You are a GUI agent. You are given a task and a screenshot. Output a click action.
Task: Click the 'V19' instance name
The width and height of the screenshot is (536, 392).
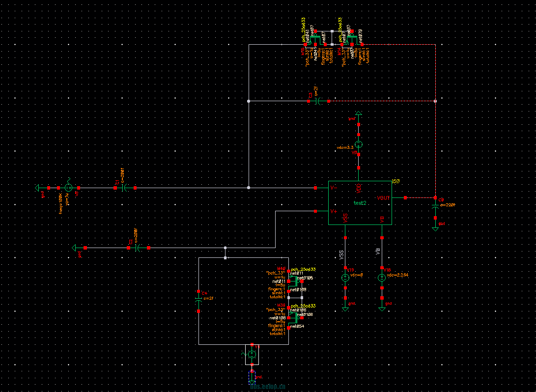coord(351,270)
